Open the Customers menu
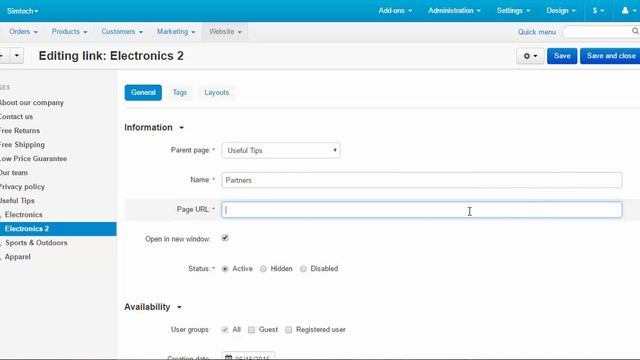Image resolution: width=640 pixels, height=360 pixels. [x=122, y=31]
